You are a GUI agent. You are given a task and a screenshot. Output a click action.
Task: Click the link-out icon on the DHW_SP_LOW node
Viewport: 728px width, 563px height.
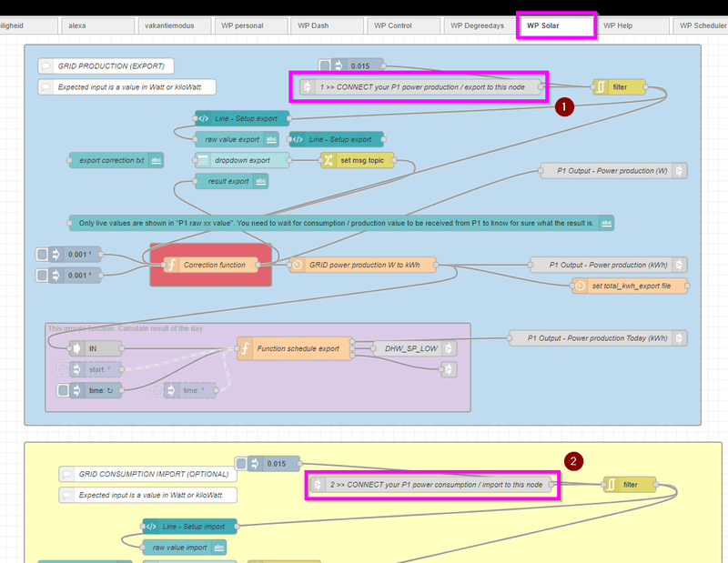(449, 348)
